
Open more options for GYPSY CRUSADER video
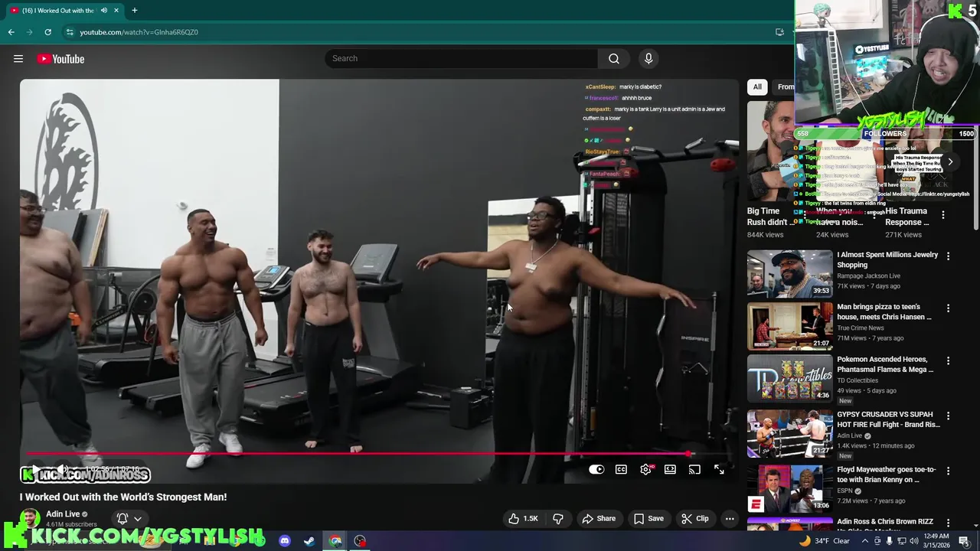click(948, 416)
